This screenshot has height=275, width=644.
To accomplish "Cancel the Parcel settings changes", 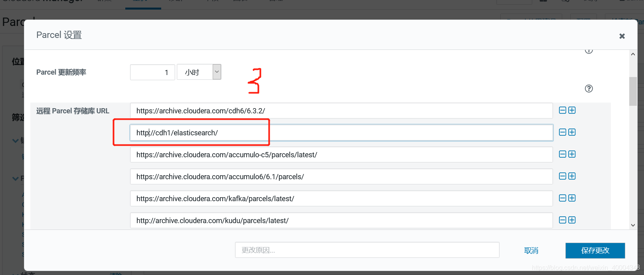I will pyautogui.click(x=531, y=251).
